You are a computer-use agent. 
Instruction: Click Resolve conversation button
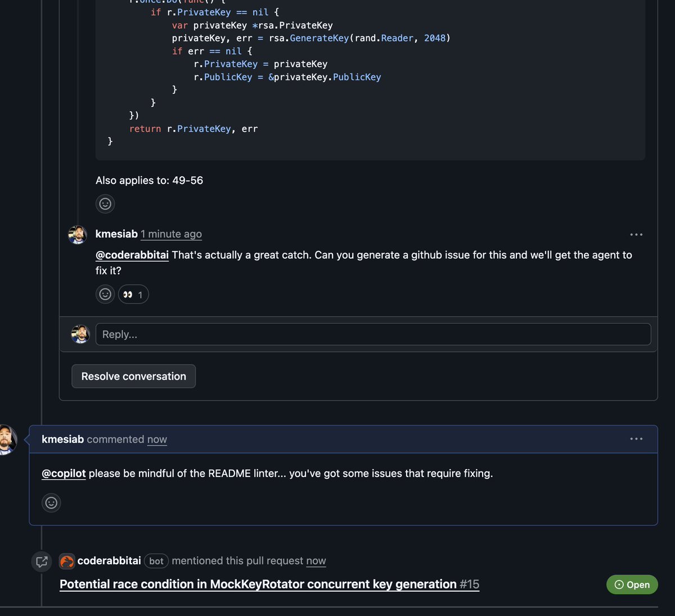click(x=133, y=376)
